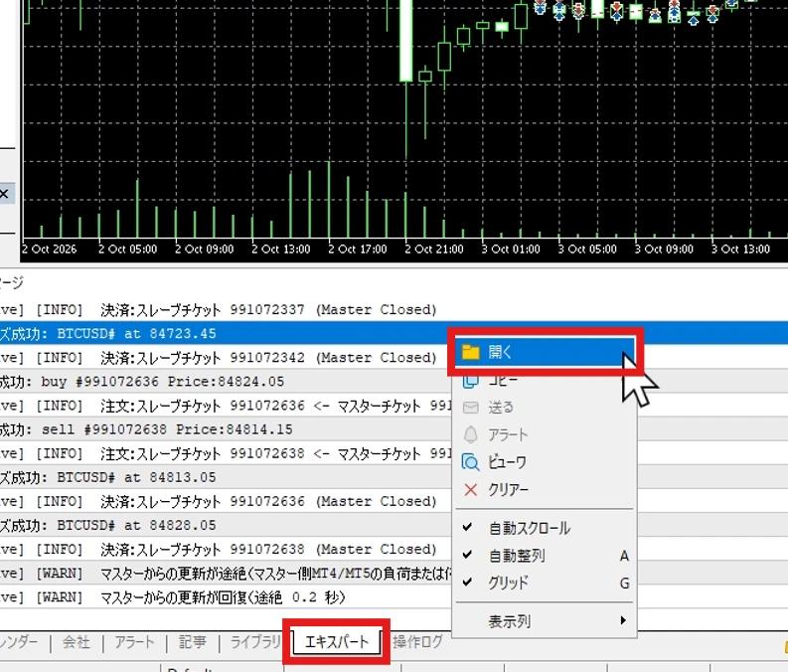Choose クリアー to clear the log
The height and width of the screenshot is (672, 788).
(x=545, y=489)
